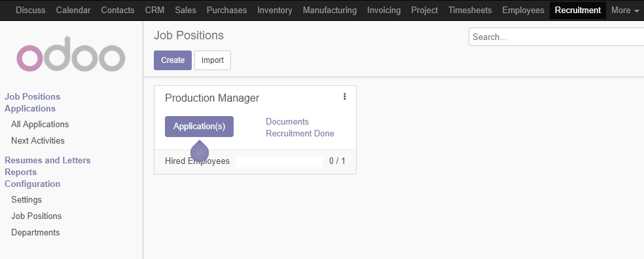Open Resumes and Letters section
The width and height of the screenshot is (644, 259).
pyautogui.click(x=48, y=160)
